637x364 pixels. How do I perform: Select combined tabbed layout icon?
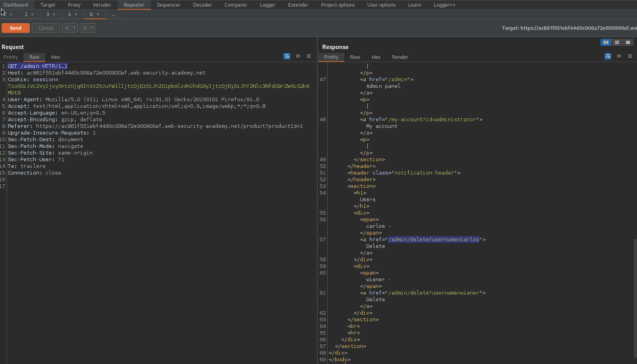(628, 42)
